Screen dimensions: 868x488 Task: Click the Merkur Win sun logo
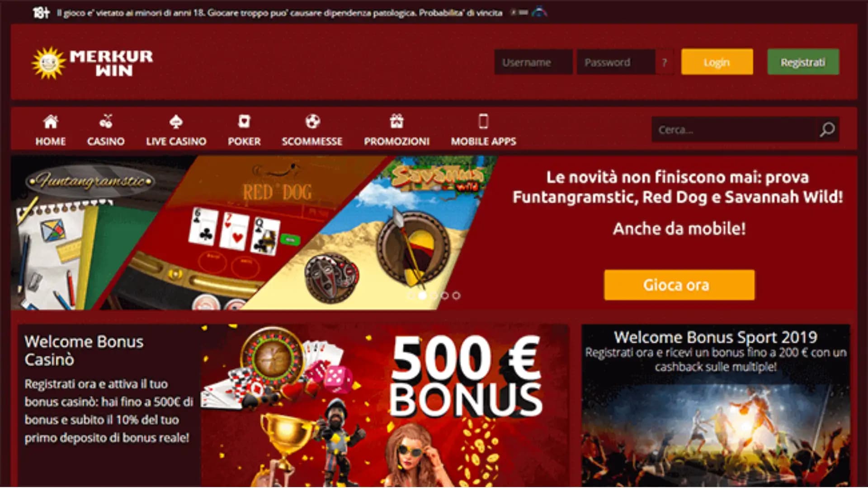pos(49,63)
